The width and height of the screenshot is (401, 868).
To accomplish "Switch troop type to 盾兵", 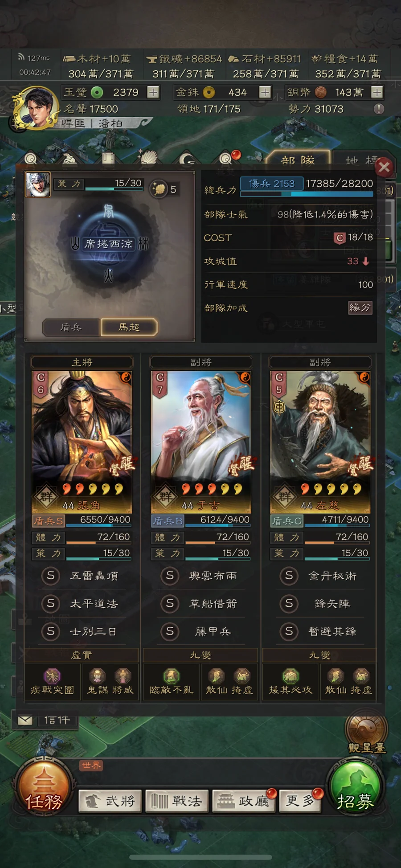I will [71, 328].
